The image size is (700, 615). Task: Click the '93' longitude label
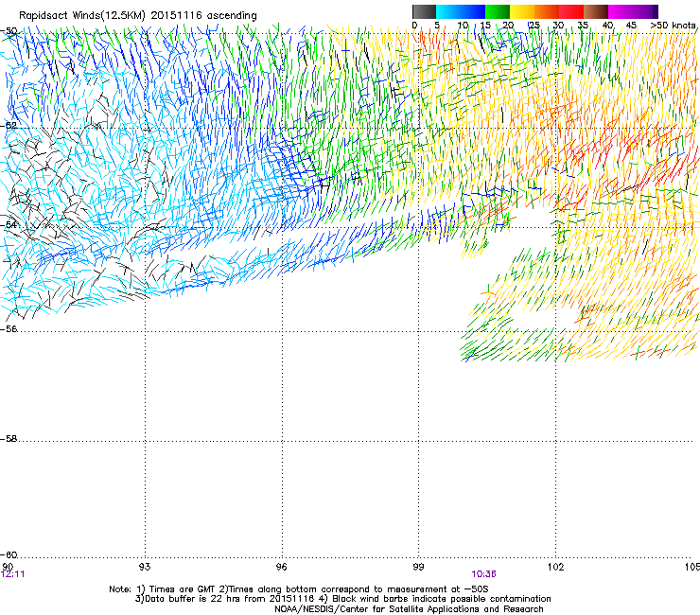tap(145, 567)
